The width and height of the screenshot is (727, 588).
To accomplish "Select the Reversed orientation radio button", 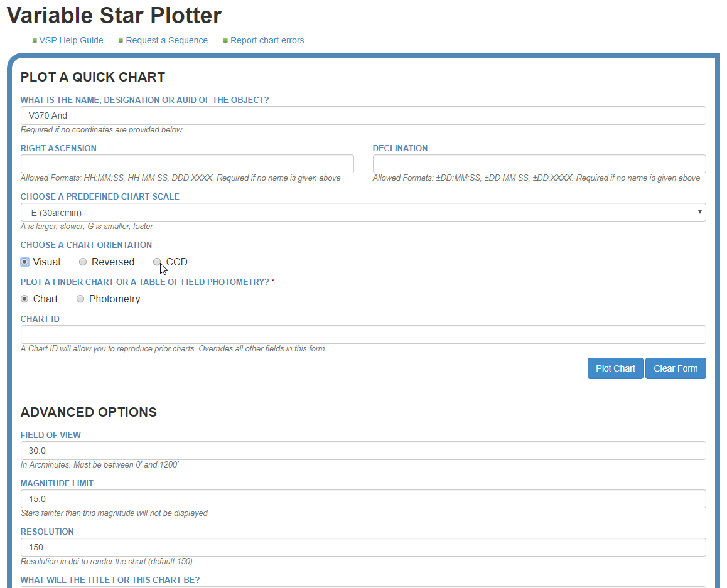I will click(82, 262).
